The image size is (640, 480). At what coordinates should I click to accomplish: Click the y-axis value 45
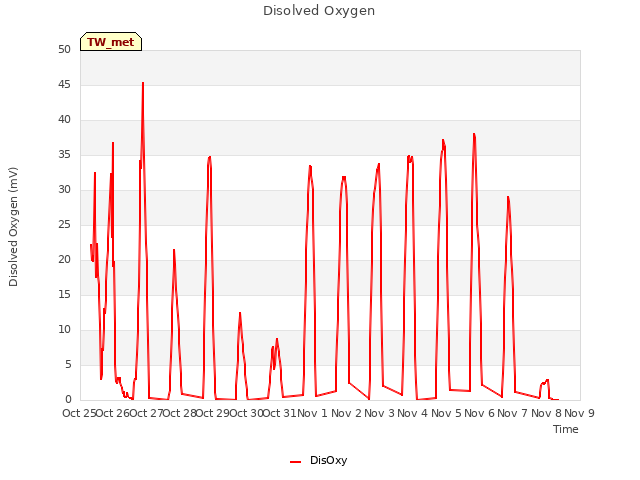pyautogui.click(x=64, y=84)
